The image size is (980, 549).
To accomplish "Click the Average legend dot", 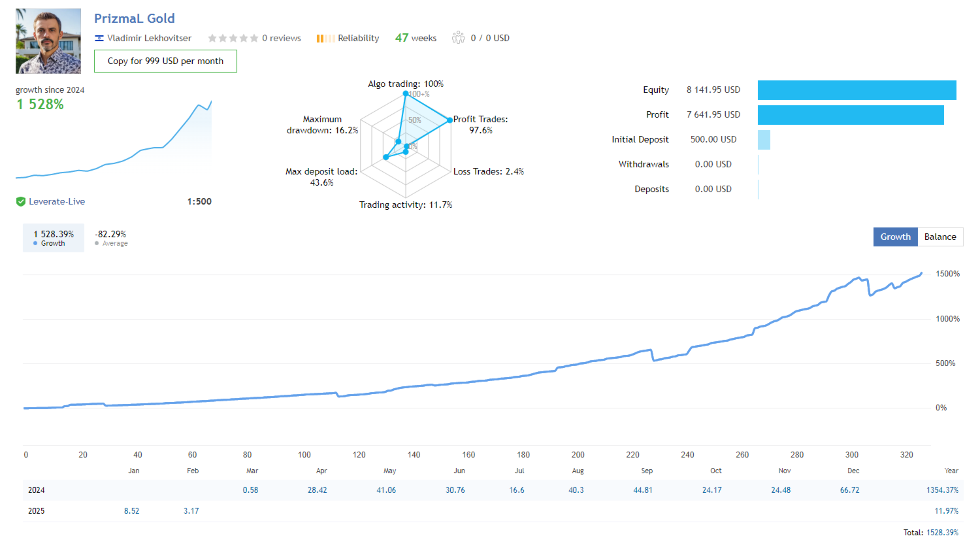I will (97, 243).
